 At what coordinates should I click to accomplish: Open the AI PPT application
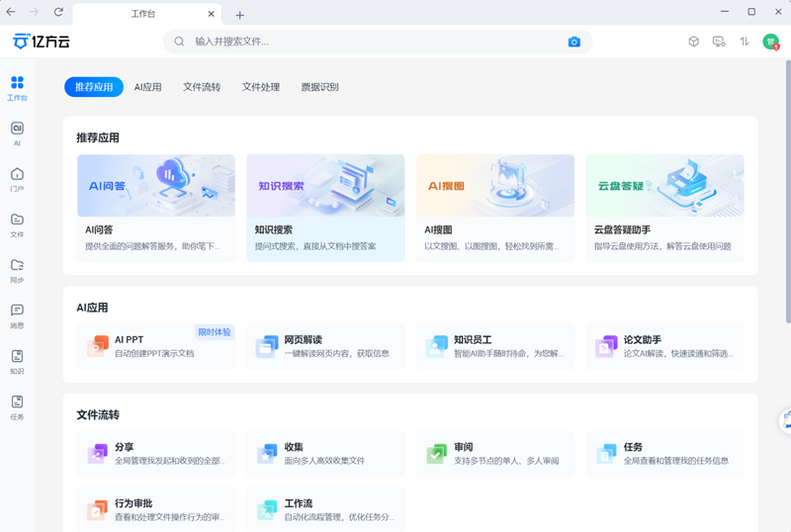[156, 346]
